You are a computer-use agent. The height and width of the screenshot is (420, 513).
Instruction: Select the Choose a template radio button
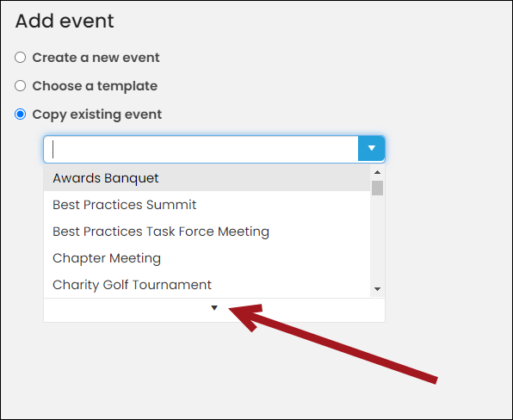(21, 86)
